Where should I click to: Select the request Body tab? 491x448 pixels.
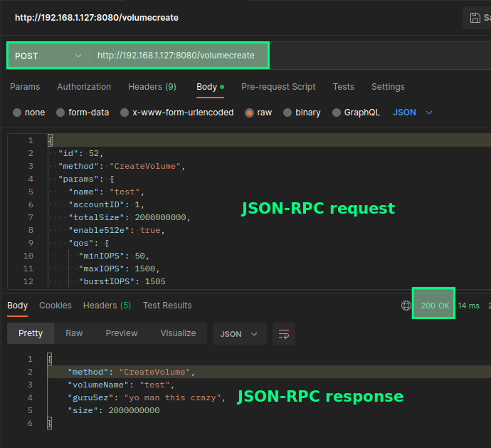coord(210,87)
